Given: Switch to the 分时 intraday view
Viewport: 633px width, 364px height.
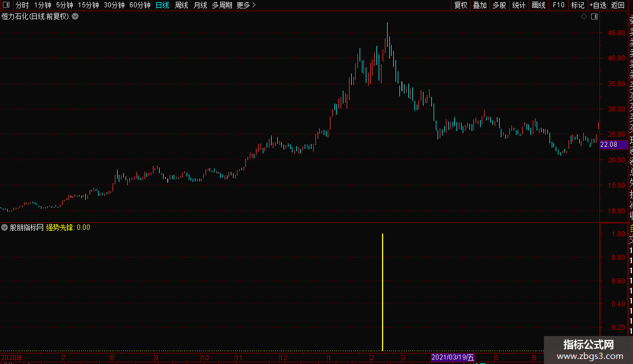Looking at the screenshot, I should pyautogui.click(x=22, y=5).
